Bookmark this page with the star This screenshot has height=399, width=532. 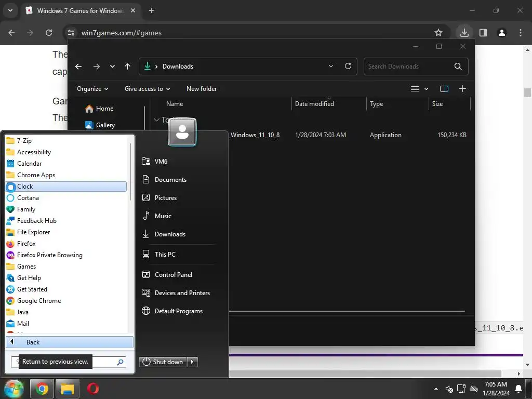[438, 33]
